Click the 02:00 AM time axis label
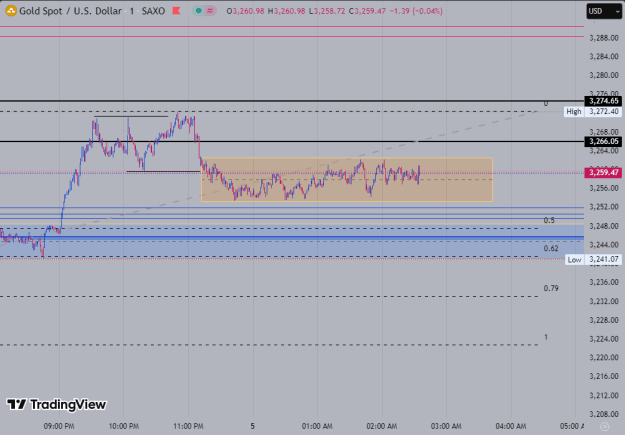Screen dimensions: 625x435 tap(381, 426)
